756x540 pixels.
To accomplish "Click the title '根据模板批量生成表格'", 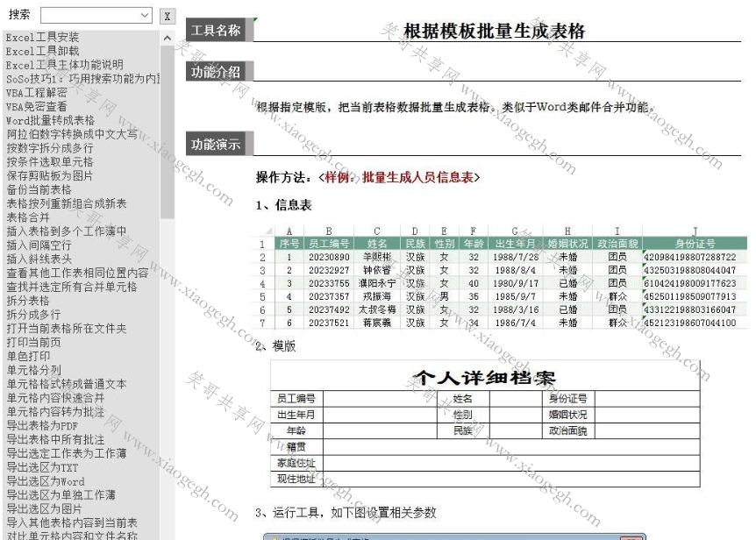I will tap(494, 32).
